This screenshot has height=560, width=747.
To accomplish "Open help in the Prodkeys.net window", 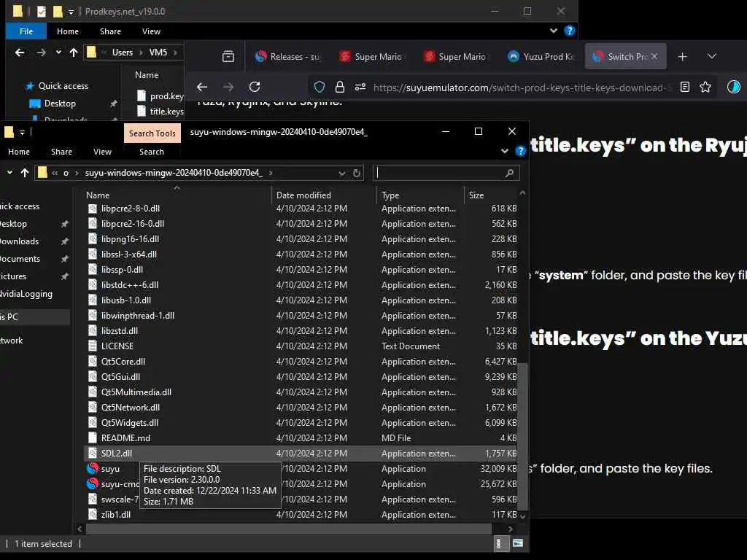I will (x=569, y=31).
